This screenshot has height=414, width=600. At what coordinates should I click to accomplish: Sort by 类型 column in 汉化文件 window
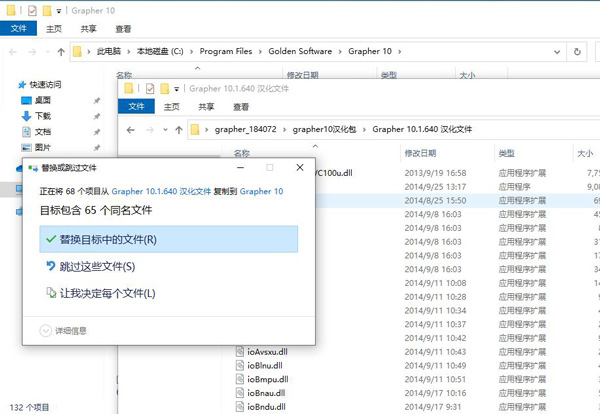click(506, 153)
